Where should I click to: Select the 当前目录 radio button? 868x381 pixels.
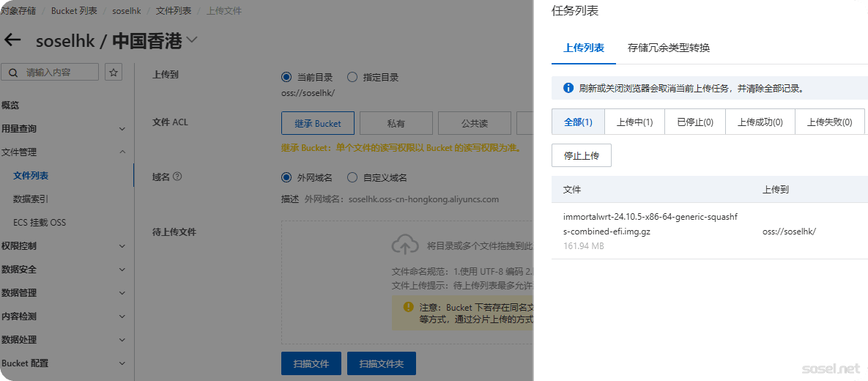[x=286, y=77]
